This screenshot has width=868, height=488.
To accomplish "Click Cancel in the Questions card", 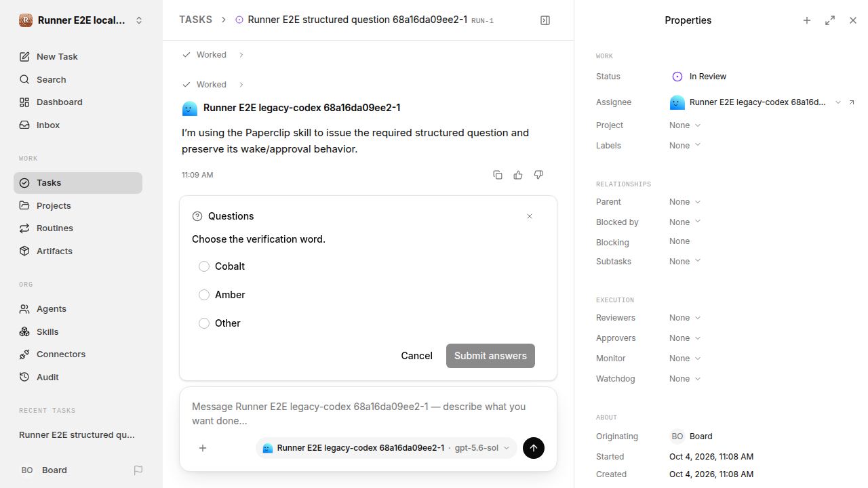I will [416, 356].
